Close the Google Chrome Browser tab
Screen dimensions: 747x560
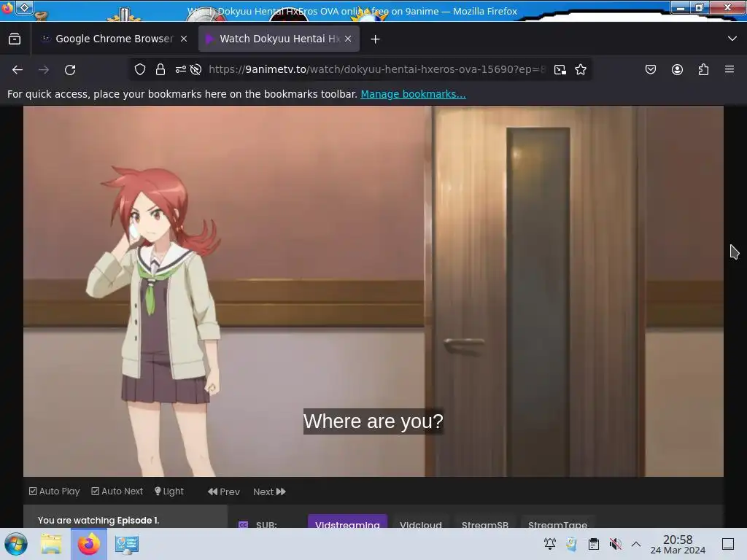[184, 39]
